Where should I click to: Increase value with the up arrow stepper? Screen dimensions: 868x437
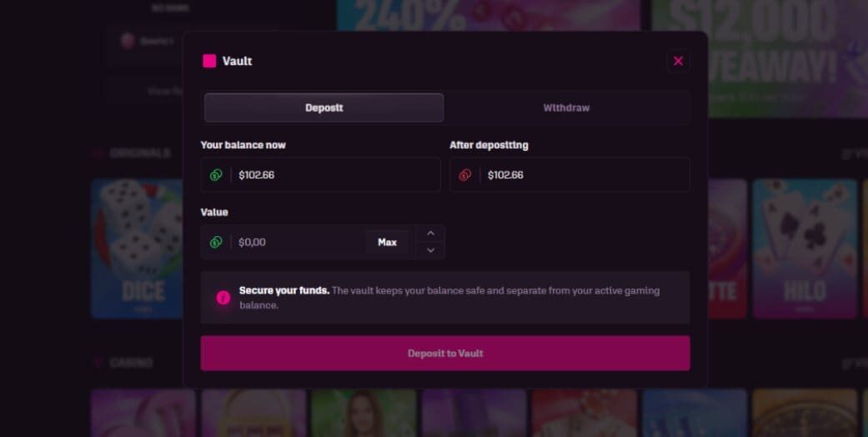[x=430, y=234]
